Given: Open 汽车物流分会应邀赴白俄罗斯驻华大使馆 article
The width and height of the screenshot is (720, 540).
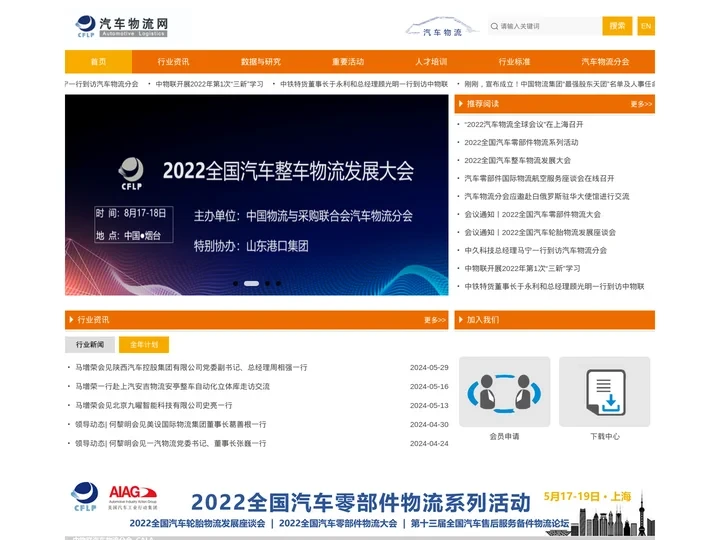Looking at the screenshot, I should (x=546, y=196).
